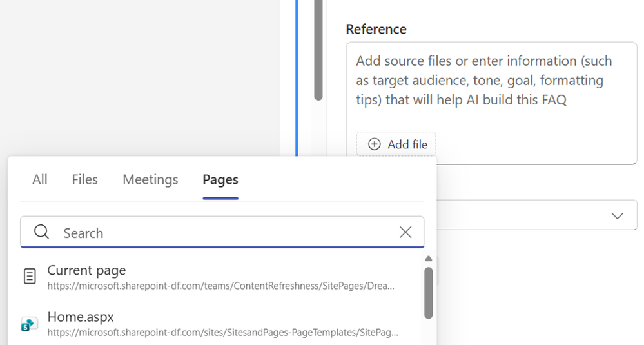Click the Current page URL text

(221, 286)
